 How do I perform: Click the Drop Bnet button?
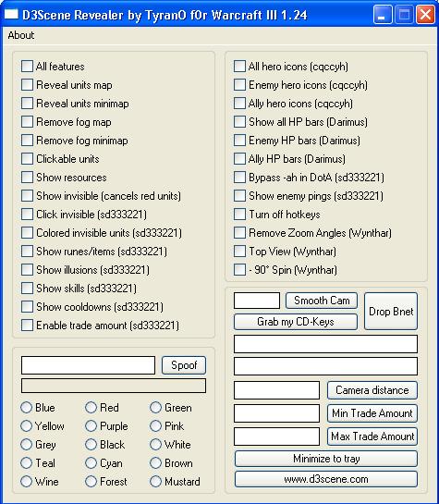point(391,311)
